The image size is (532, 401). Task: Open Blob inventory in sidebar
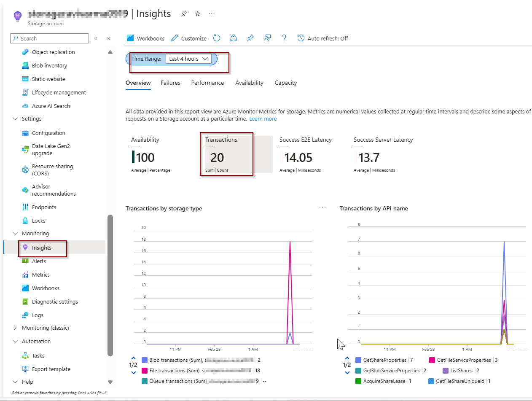pyautogui.click(x=50, y=66)
